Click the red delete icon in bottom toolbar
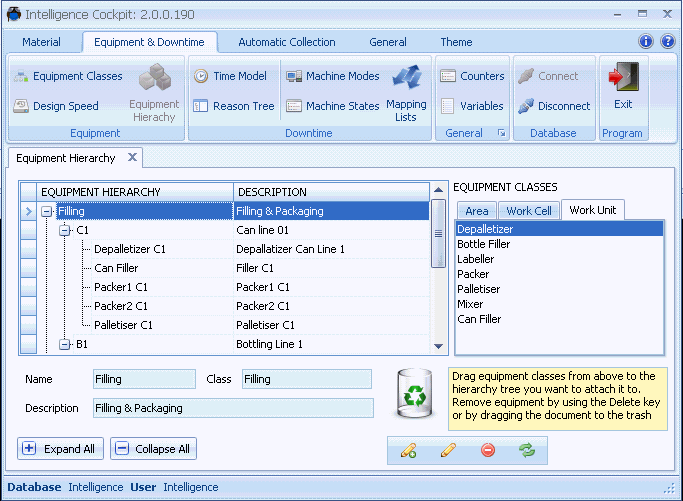 tap(488, 450)
